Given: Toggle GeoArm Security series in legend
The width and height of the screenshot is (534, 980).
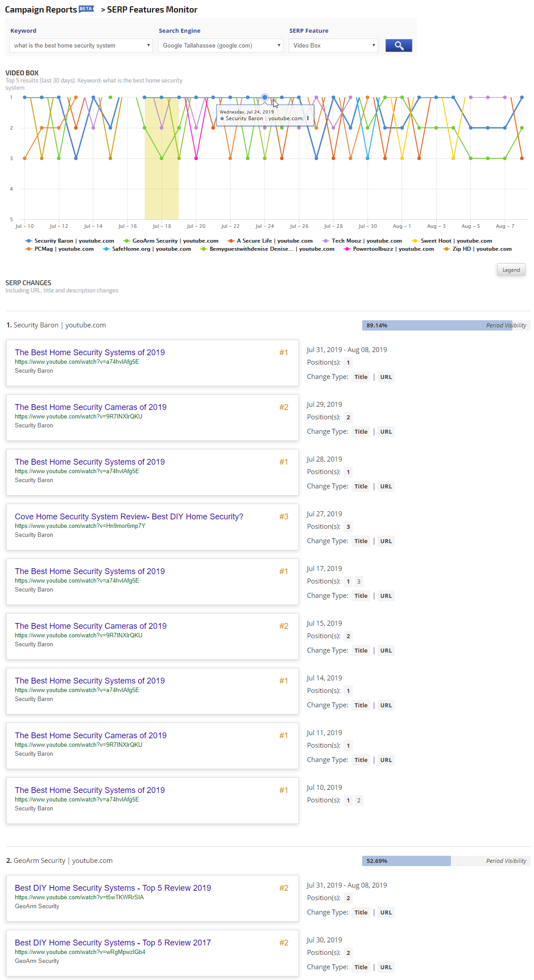Looking at the screenshot, I should 127,241.
